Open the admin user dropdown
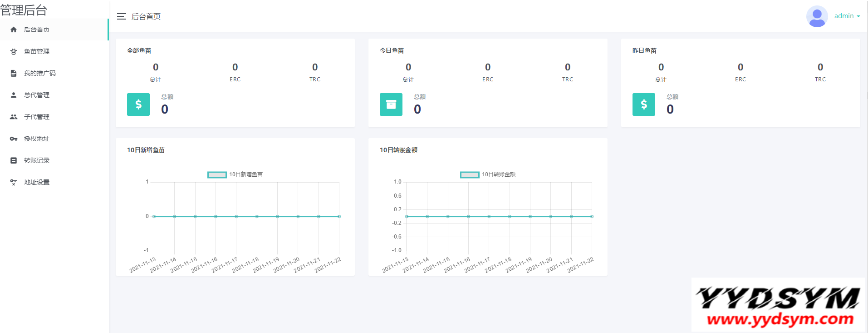Screen dimensions: 868x333 coord(847,16)
